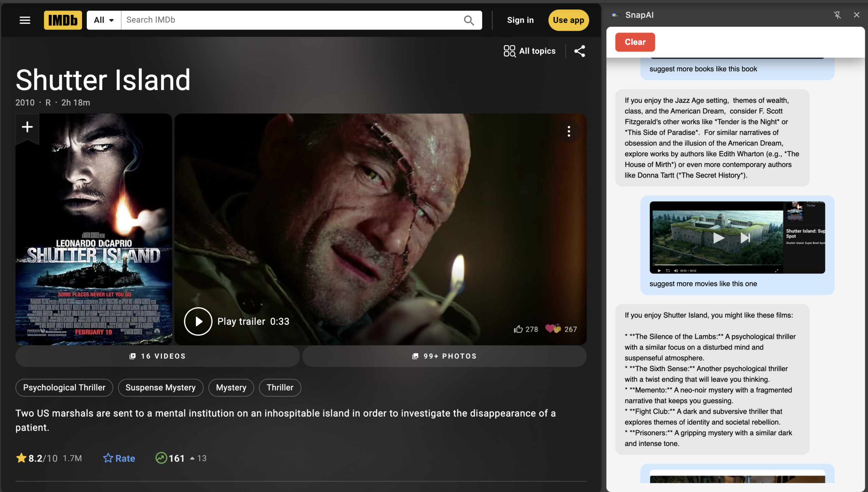Click the 2010 release year link
This screenshot has width=868, height=492.
coord(25,102)
